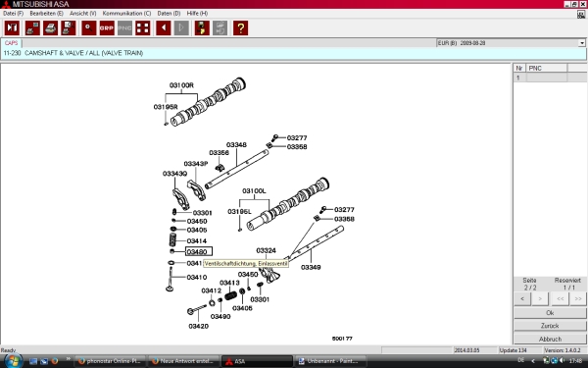The height and width of the screenshot is (368, 588).
Task: Select part number 03480 in the diagram
Action: pyautogui.click(x=199, y=251)
